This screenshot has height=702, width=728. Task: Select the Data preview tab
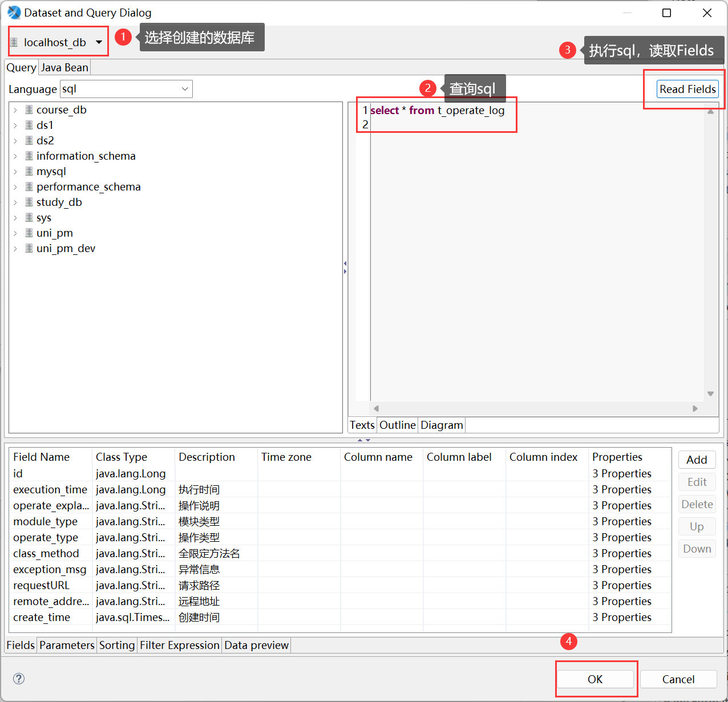pos(257,645)
